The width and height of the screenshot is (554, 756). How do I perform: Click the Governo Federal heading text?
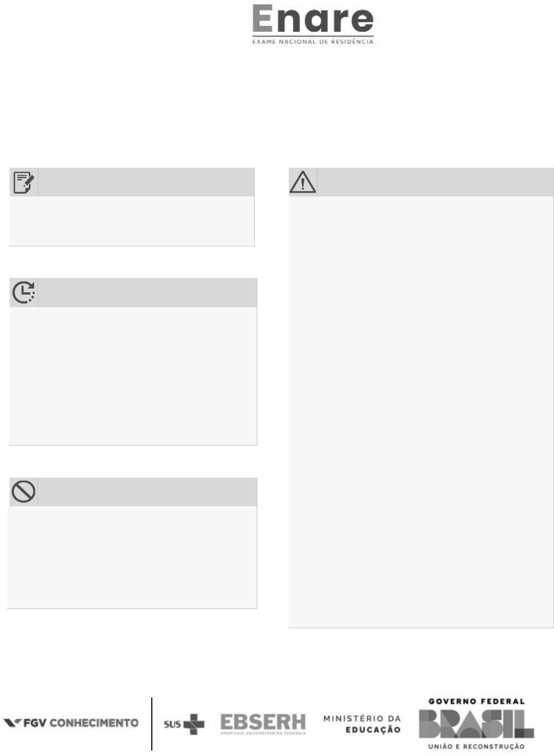pyautogui.click(x=476, y=701)
